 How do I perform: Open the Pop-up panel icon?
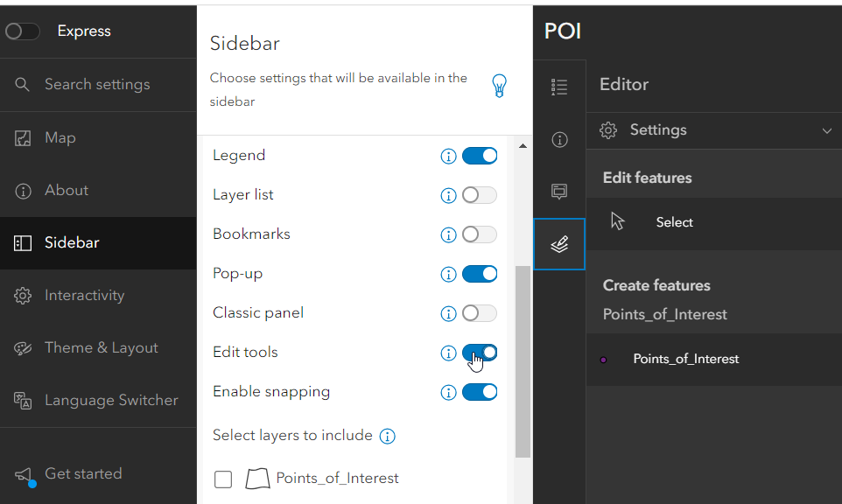(x=559, y=191)
